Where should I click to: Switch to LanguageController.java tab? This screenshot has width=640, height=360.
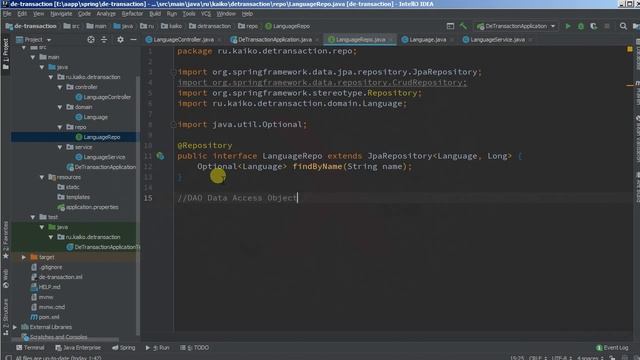[183, 40]
